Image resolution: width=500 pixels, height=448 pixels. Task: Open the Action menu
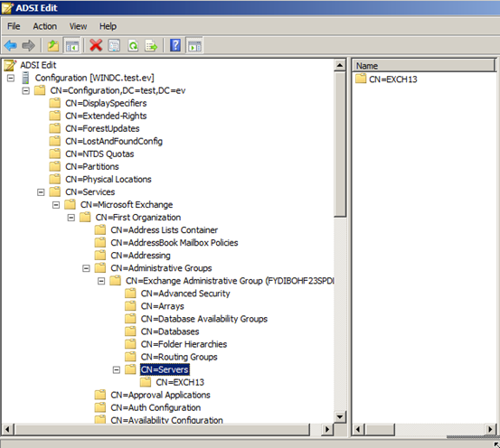coord(45,26)
